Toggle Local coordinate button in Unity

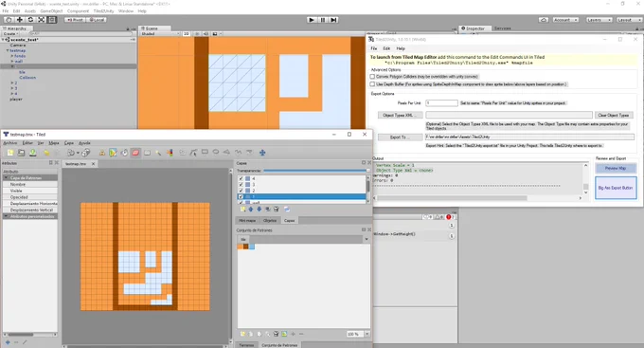tap(96, 20)
